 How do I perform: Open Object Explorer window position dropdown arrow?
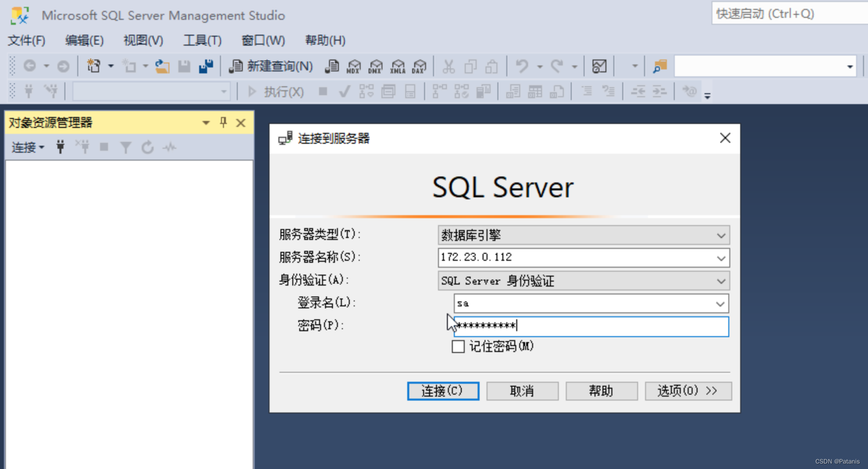(206, 122)
